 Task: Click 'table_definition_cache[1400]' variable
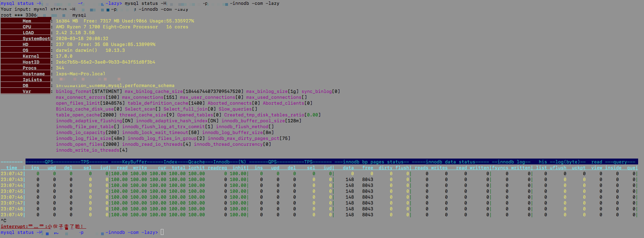[x=166, y=103]
